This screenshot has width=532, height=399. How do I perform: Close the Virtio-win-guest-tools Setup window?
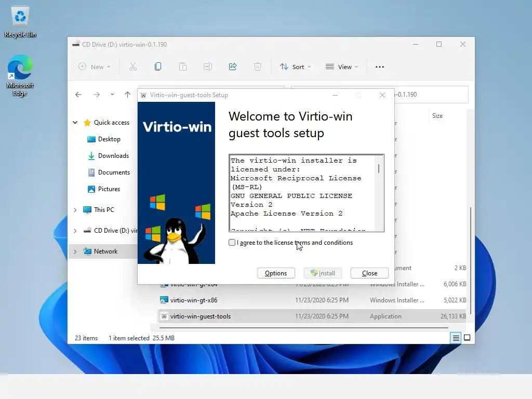382,95
